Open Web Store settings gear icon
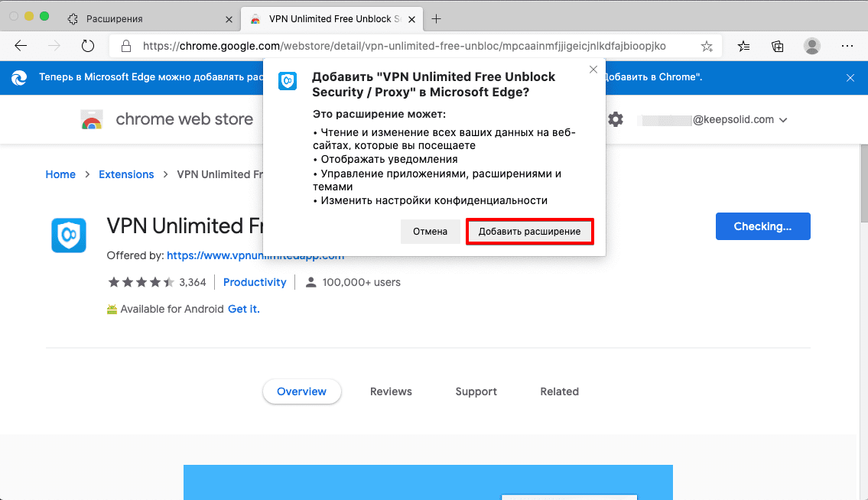The width and height of the screenshot is (868, 500). point(616,119)
